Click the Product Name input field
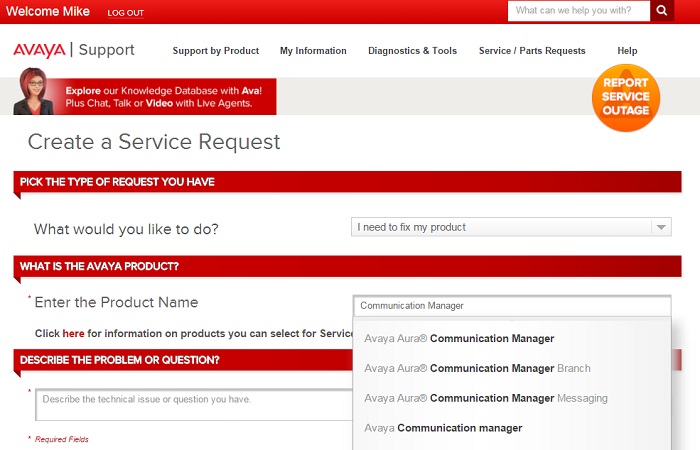 point(512,306)
